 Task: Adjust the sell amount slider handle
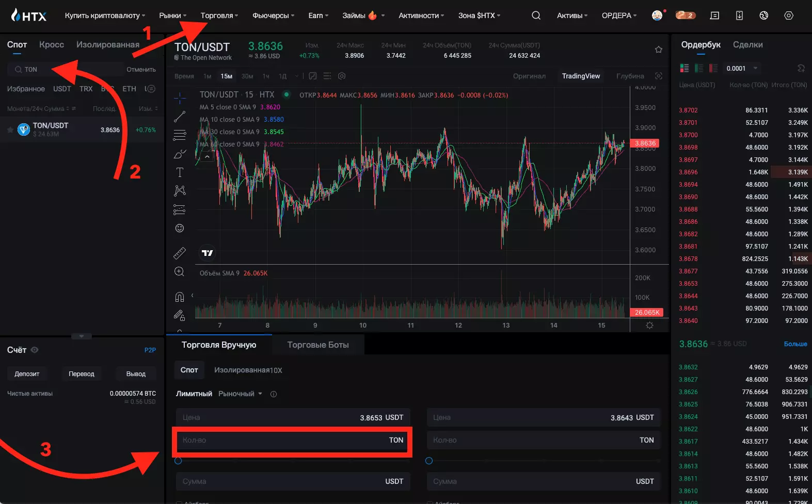(429, 461)
